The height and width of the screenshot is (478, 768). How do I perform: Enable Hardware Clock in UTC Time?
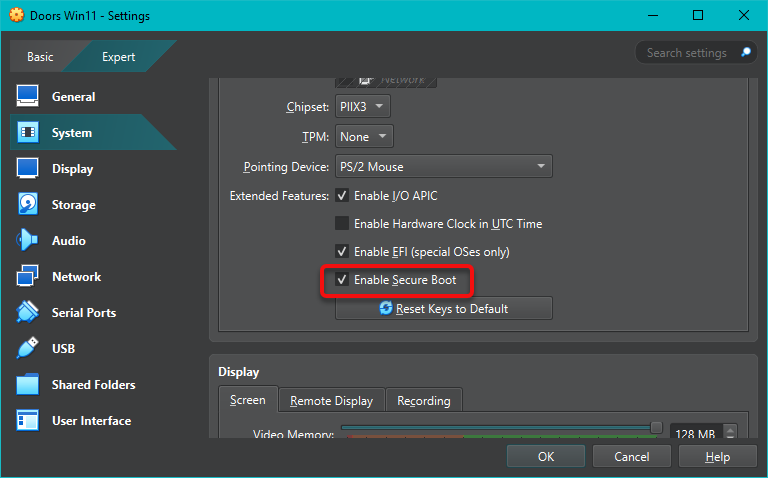(342, 224)
